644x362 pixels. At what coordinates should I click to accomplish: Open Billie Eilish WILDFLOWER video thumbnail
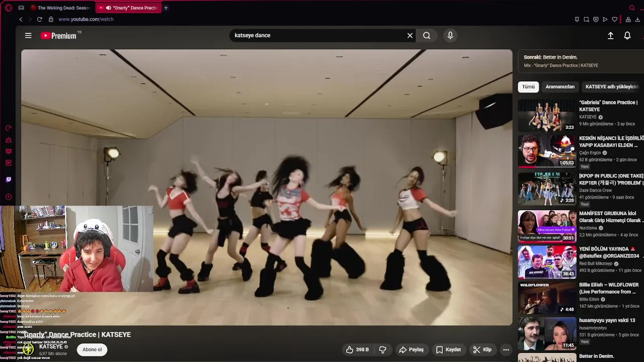[547, 297]
